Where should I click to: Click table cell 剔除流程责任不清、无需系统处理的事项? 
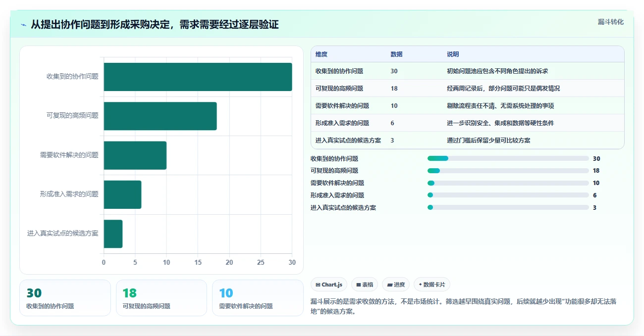click(x=500, y=106)
